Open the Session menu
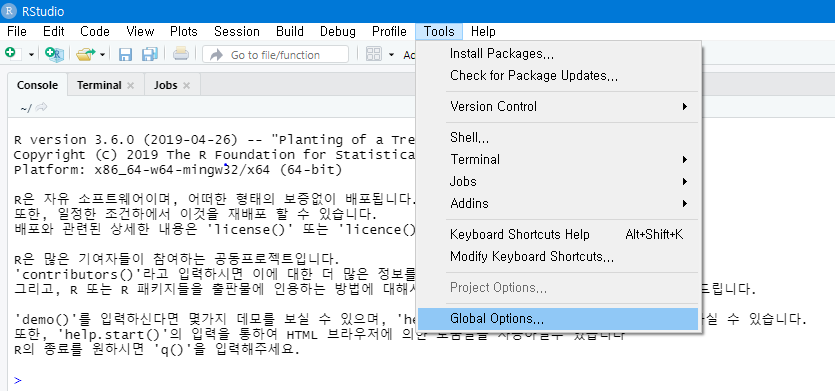 pyautogui.click(x=236, y=31)
